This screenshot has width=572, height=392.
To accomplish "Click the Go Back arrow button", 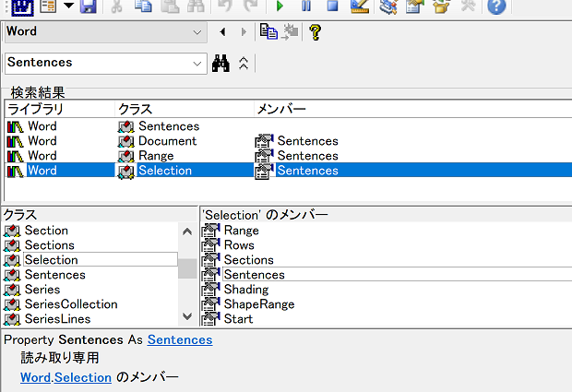I will [x=222, y=32].
